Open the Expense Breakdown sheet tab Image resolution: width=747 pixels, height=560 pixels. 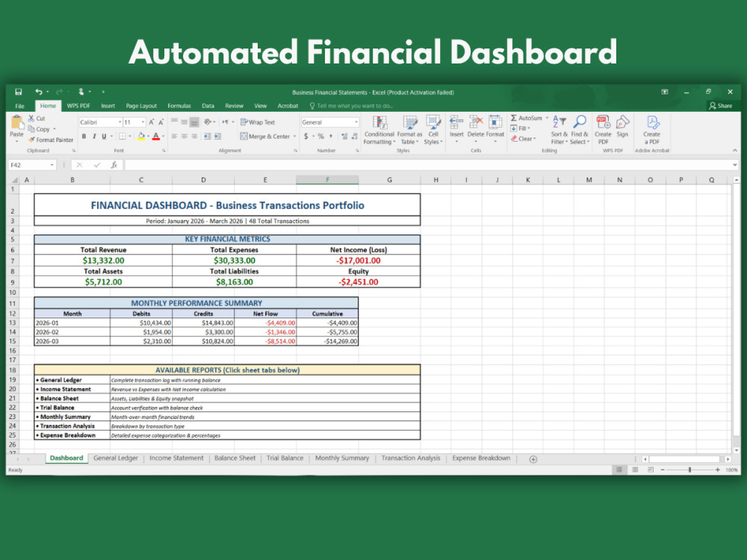coord(481,458)
